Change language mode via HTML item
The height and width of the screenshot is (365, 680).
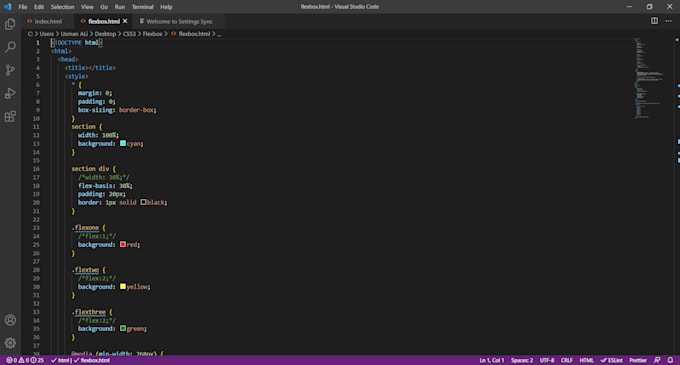(586, 360)
